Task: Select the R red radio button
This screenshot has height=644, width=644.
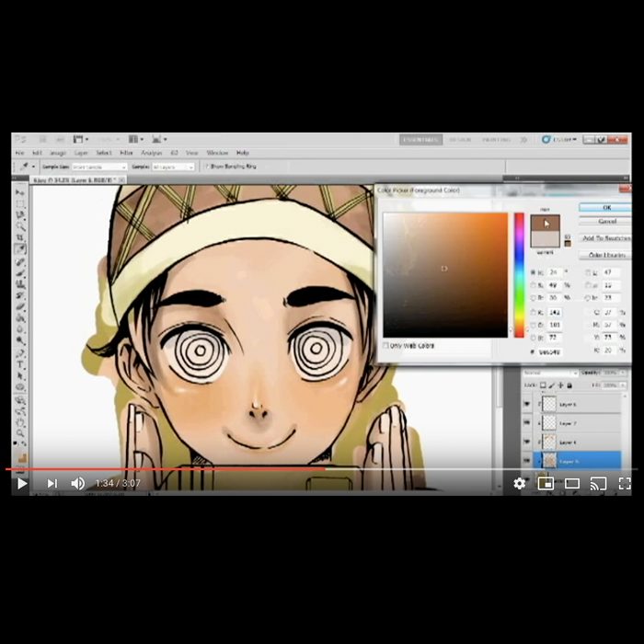Action: 533,313
